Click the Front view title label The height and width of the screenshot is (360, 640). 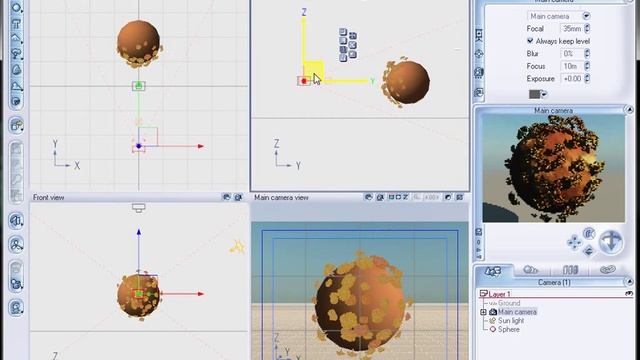49,198
